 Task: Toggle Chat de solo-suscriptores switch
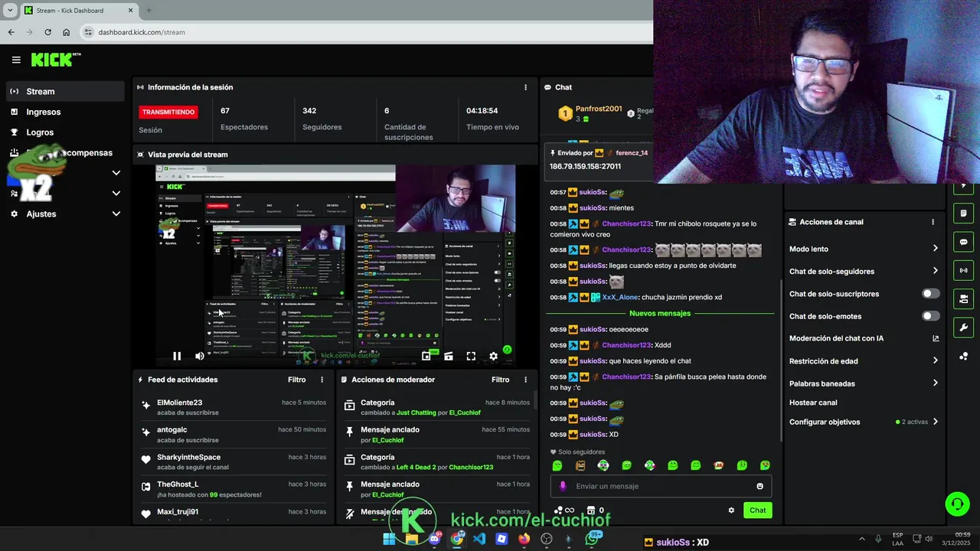(x=931, y=294)
